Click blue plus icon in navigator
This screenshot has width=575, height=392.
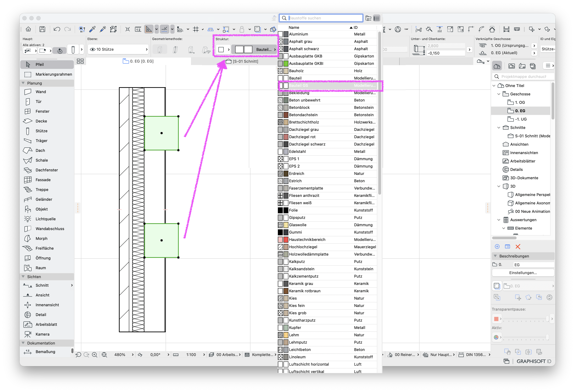point(497,247)
